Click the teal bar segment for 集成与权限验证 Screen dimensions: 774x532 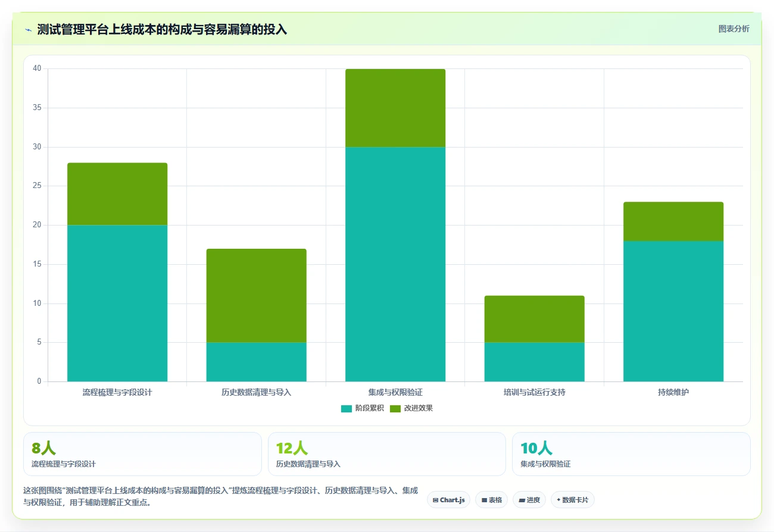tap(395, 264)
